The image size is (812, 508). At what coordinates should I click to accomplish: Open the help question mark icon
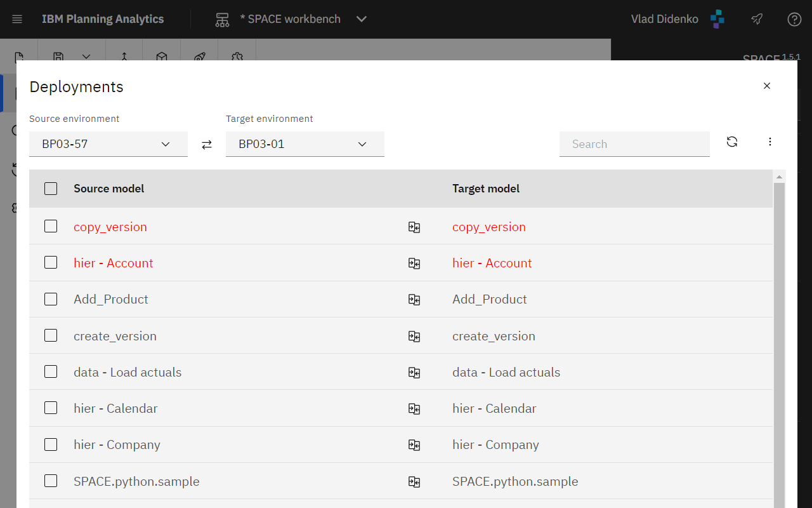794,19
